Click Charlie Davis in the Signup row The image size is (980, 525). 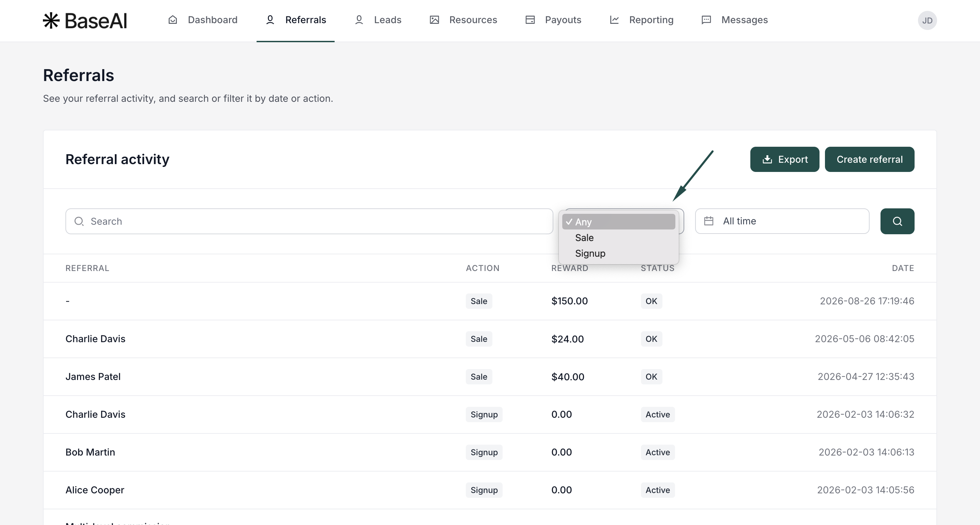95,414
